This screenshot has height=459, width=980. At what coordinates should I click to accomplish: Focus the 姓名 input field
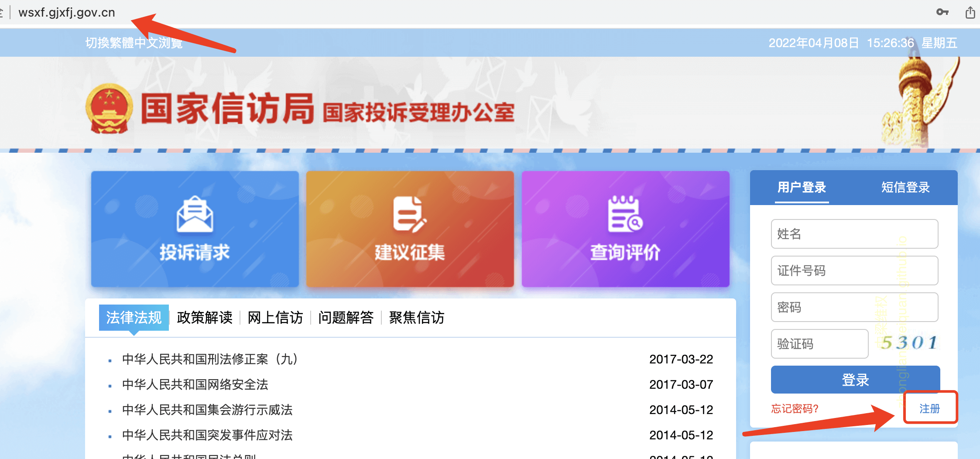pos(854,234)
